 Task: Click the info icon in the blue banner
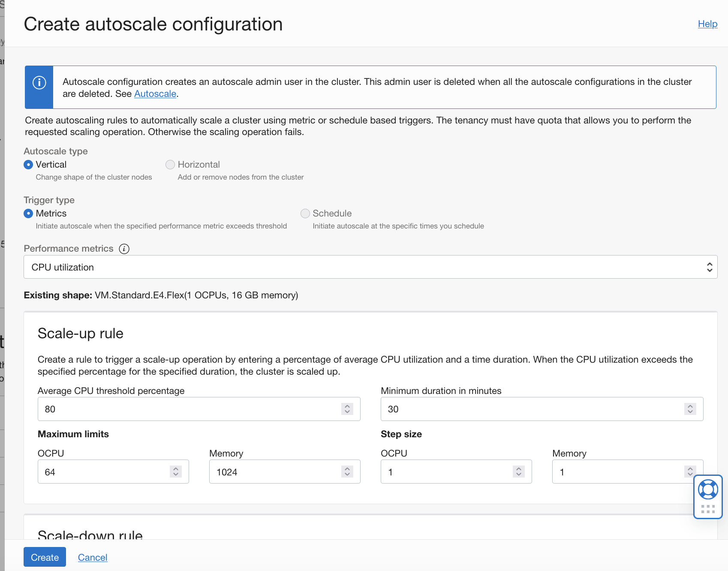[39, 82]
